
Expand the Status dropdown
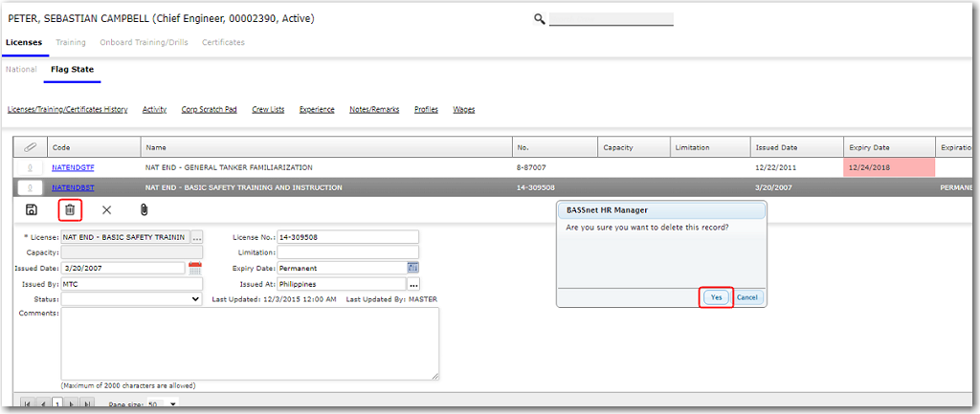(196, 299)
